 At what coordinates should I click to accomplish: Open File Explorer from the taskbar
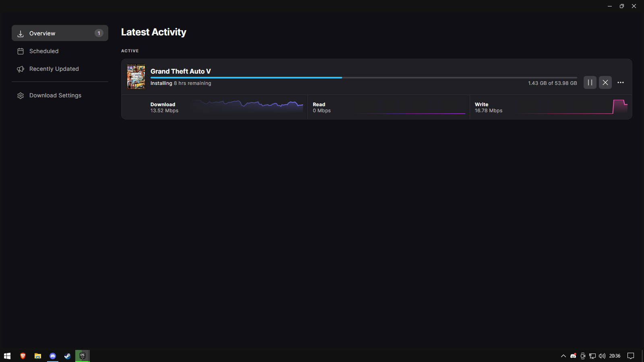click(38, 356)
